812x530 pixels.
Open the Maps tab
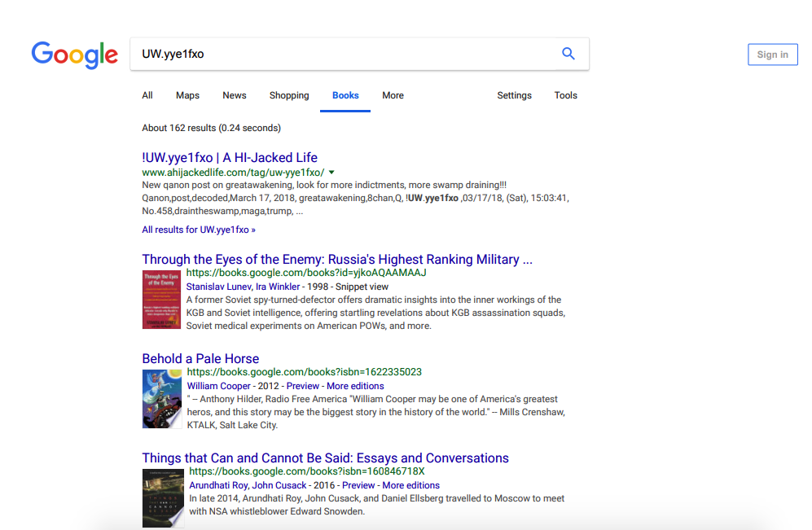pyautogui.click(x=187, y=95)
